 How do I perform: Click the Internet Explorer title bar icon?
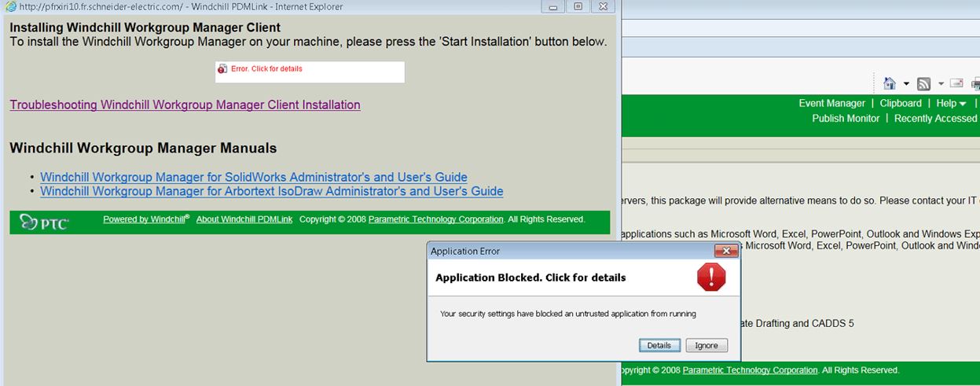click(10, 6)
